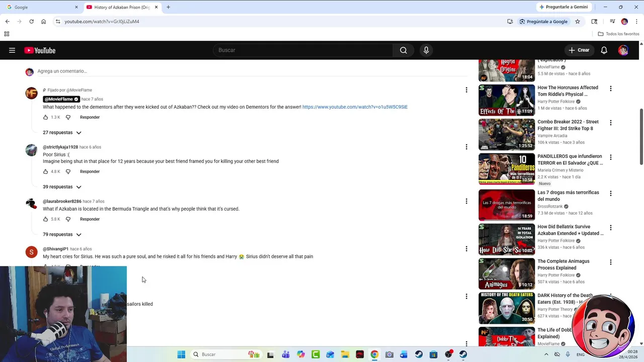Start voice search with microphone icon

coord(426,50)
